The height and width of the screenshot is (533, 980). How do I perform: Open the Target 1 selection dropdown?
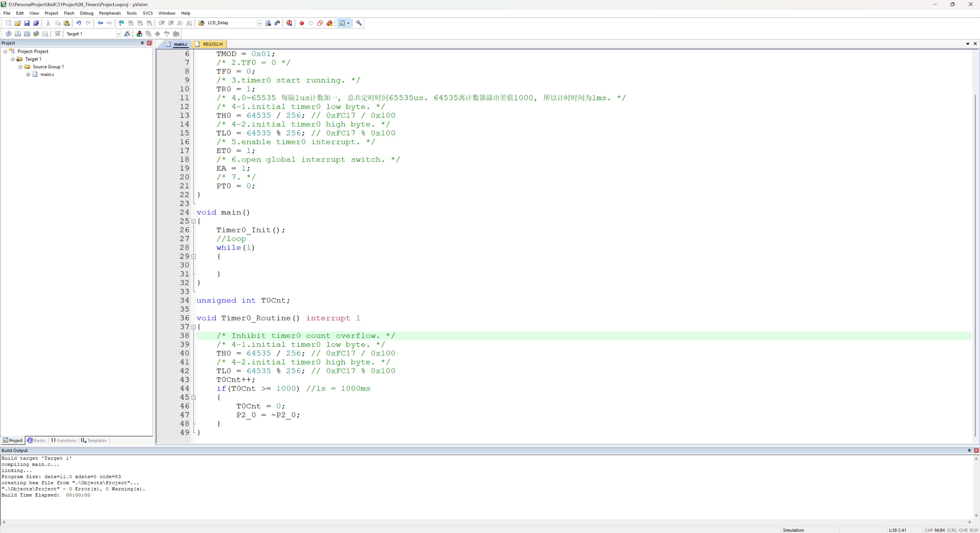118,33
